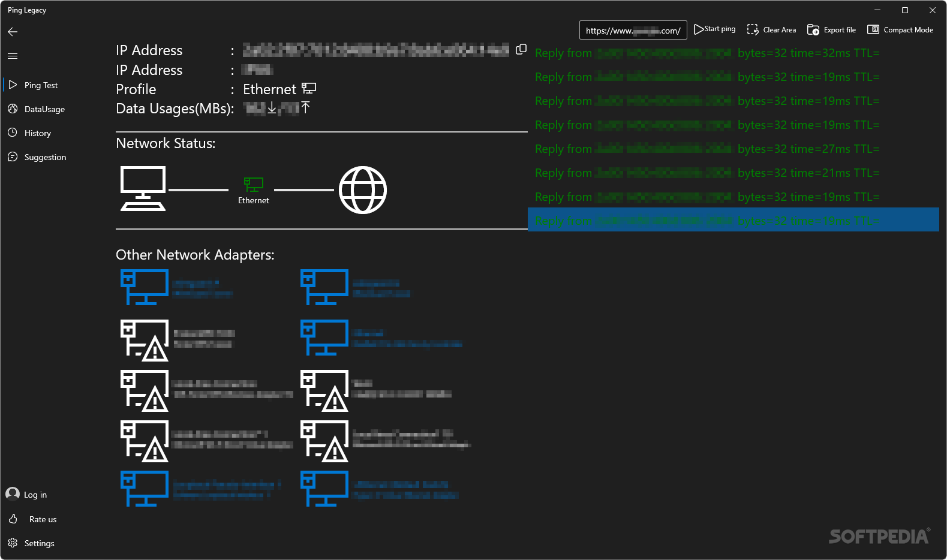Click the Network Status heading

pyautogui.click(x=166, y=143)
